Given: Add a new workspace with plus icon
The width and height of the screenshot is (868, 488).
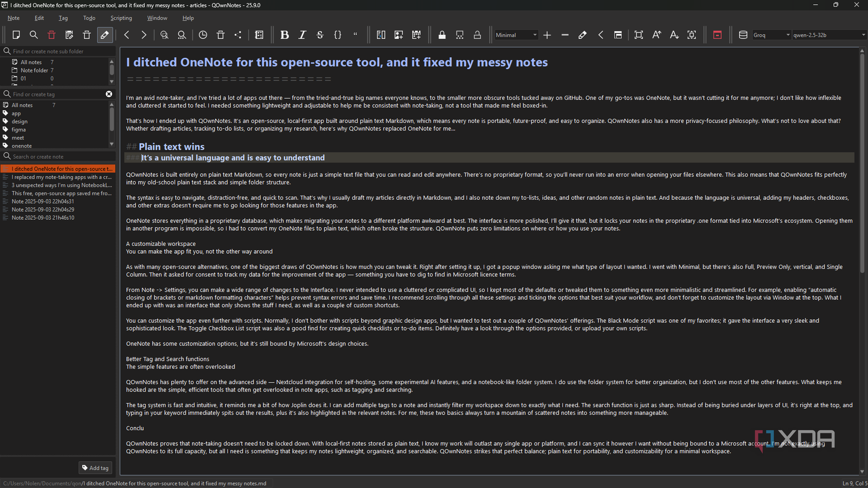Looking at the screenshot, I should [547, 35].
